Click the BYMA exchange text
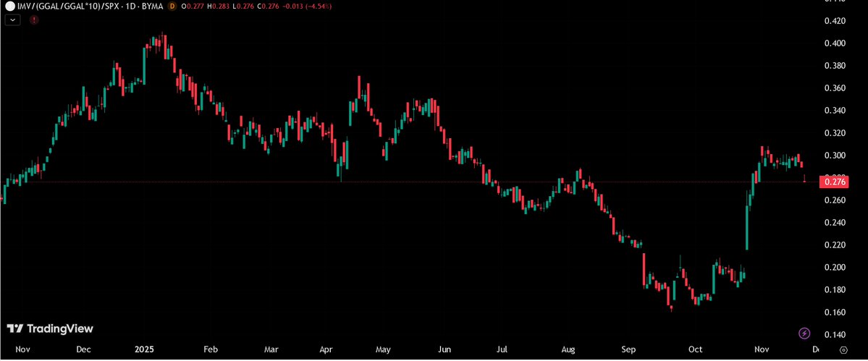 (x=152, y=6)
